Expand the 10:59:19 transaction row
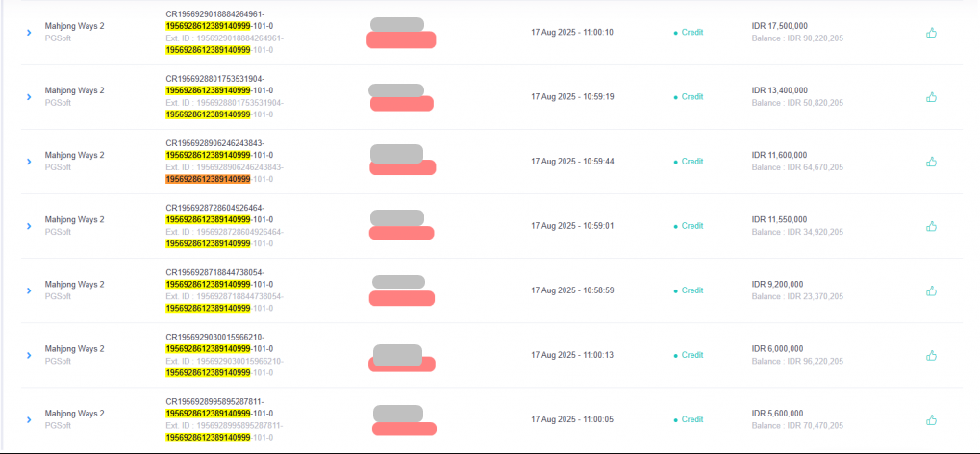The width and height of the screenshot is (980, 454). (x=29, y=97)
